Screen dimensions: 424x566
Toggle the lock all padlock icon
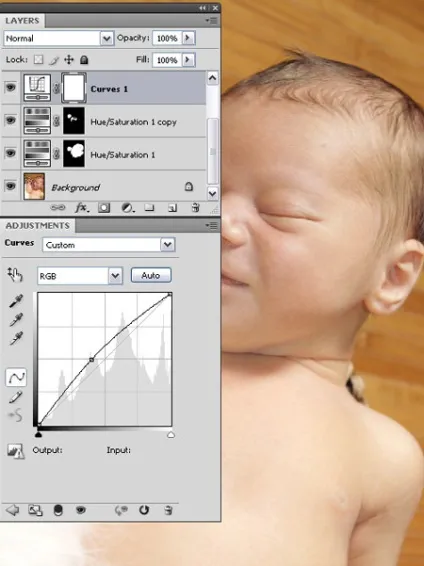click(x=84, y=60)
